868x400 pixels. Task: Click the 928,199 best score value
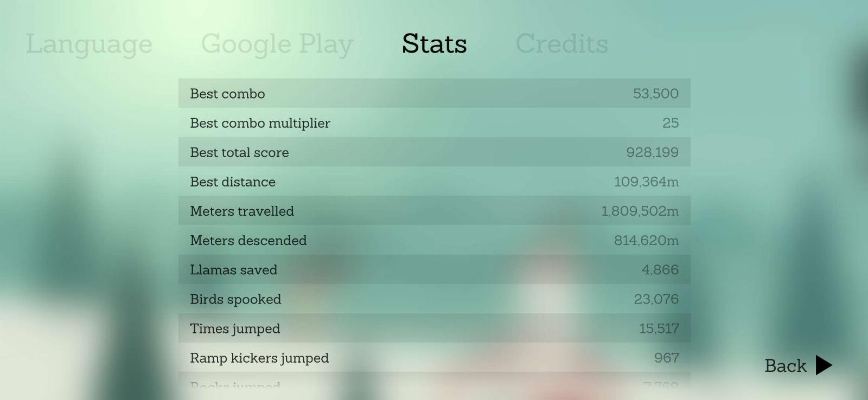point(652,152)
